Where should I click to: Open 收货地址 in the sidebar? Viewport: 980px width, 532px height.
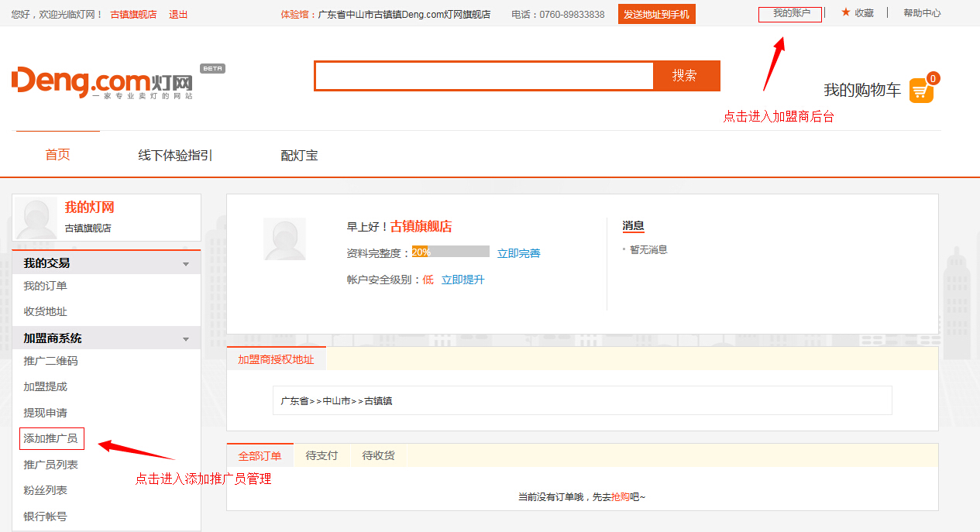click(x=45, y=311)
